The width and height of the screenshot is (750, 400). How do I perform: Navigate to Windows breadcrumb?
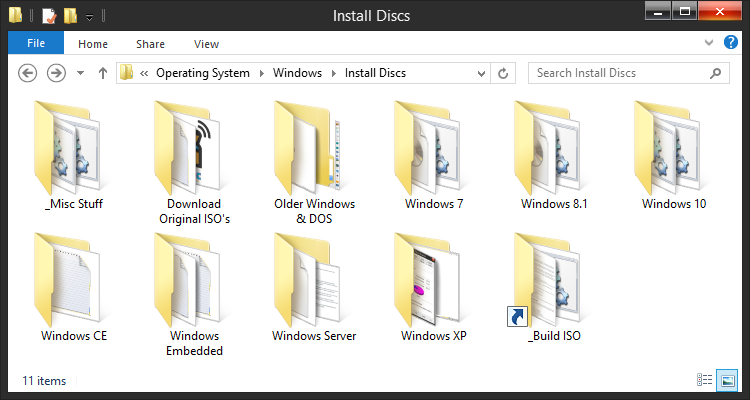pos(297,73)
